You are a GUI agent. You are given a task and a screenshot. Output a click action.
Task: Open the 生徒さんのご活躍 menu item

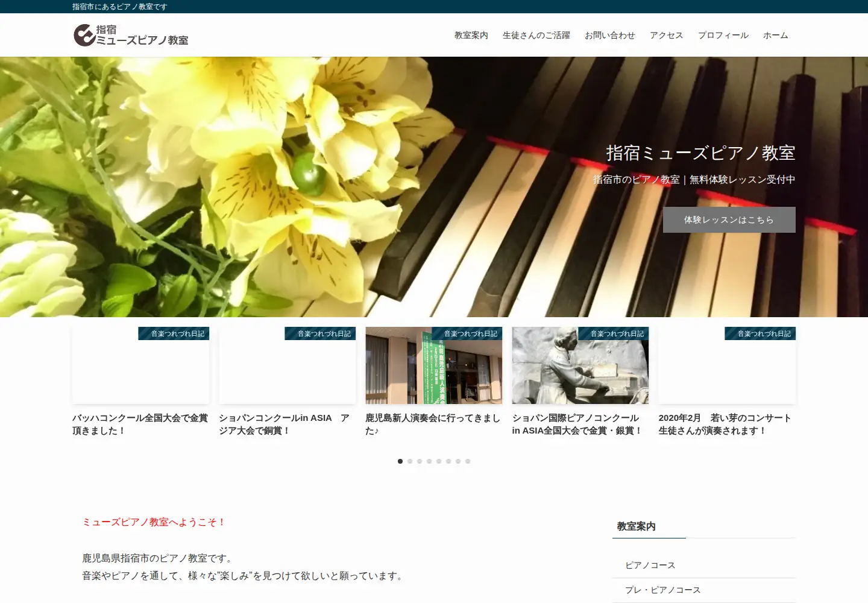[x=536, y=36]
